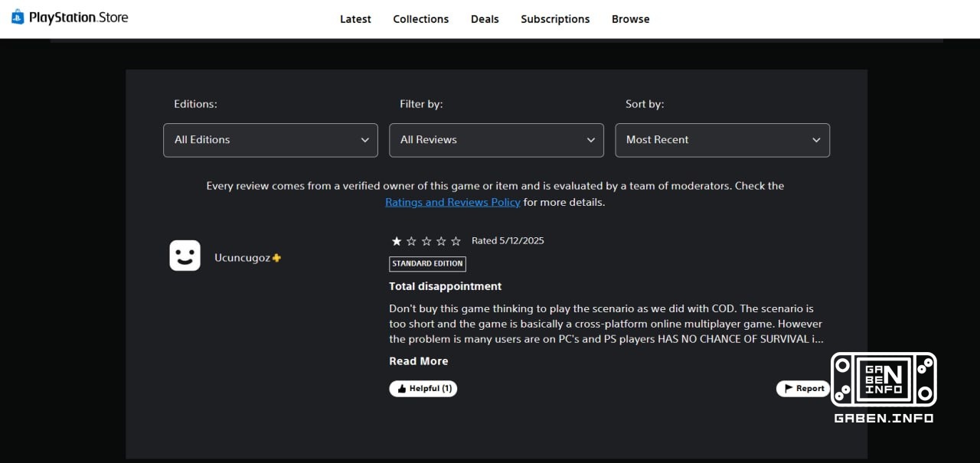Click the Editions: label
The width and height of the screenshot is (980, 463).
click(x=195, y=104)
